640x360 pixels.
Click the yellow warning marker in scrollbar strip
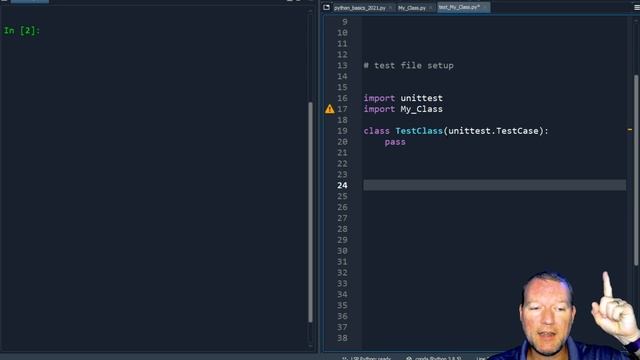[x=630, y=130]
